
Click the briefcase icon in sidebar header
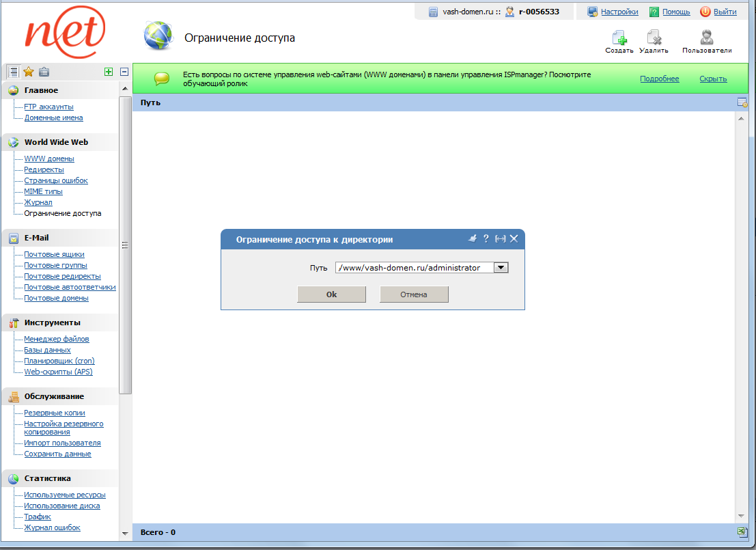(x=44, y=72)
